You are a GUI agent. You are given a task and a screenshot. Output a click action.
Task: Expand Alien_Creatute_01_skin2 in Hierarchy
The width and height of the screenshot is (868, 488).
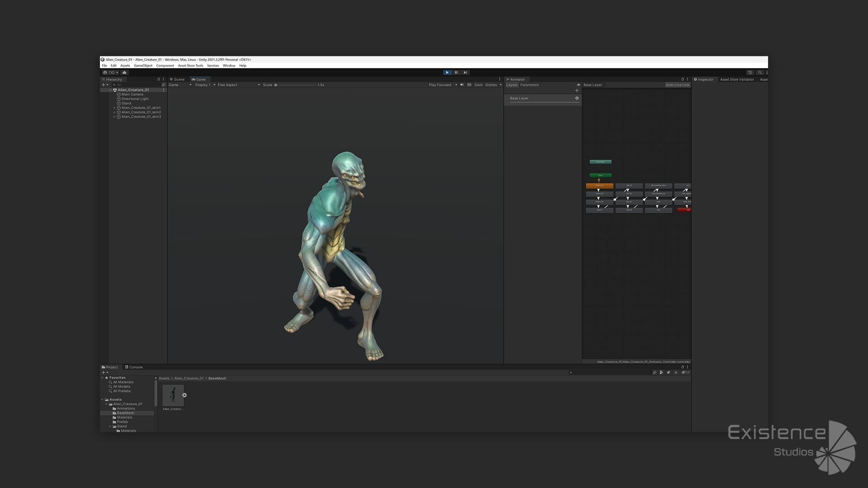[114, 112]
